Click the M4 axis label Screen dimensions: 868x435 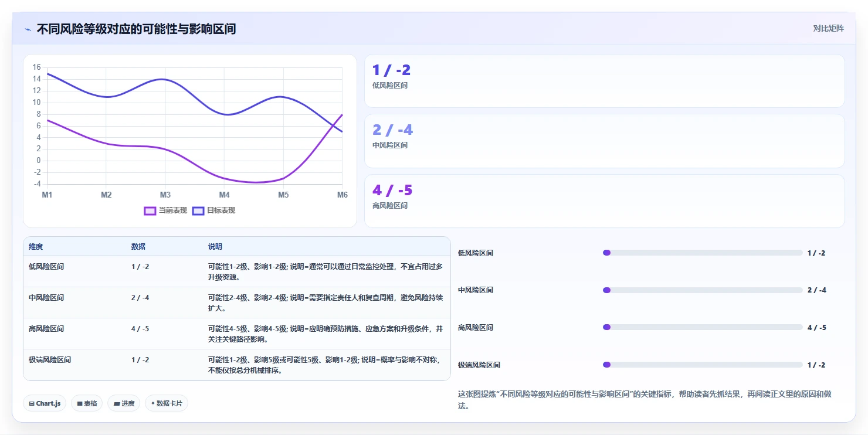[224, 195]
